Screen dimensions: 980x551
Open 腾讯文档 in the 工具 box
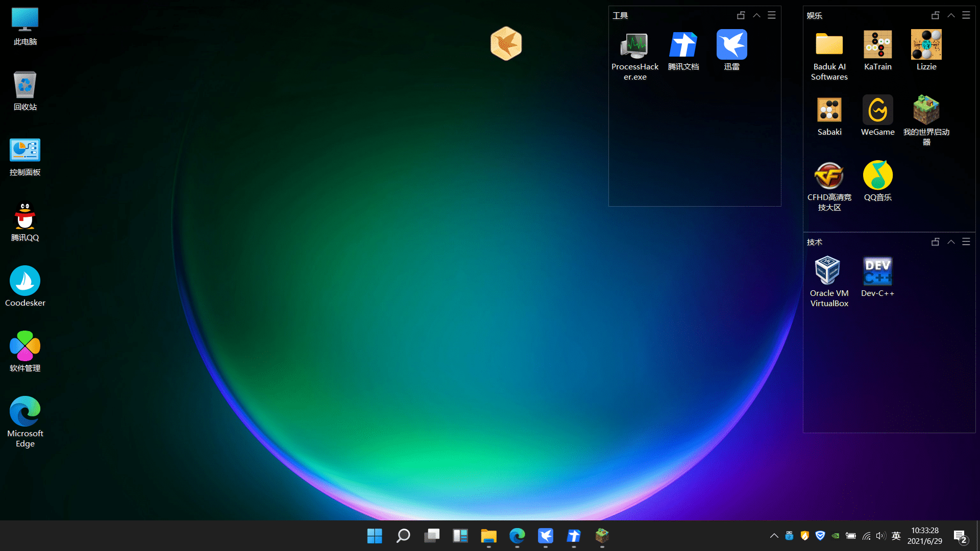[x=683, y=51]
